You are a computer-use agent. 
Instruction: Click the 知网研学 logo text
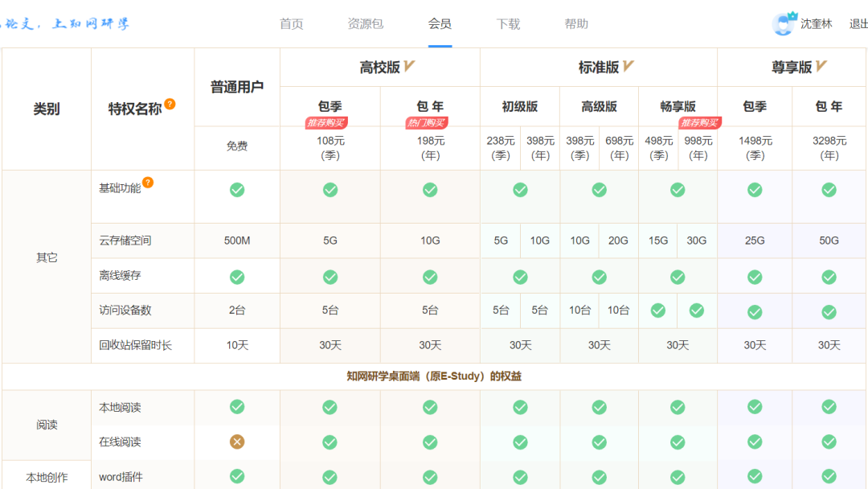(x=65, y=24)
